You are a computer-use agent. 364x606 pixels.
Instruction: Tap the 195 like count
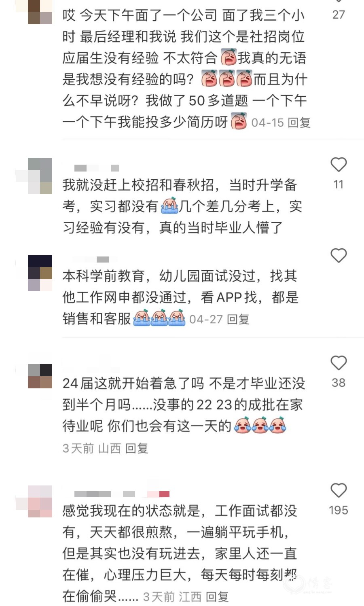339,510
